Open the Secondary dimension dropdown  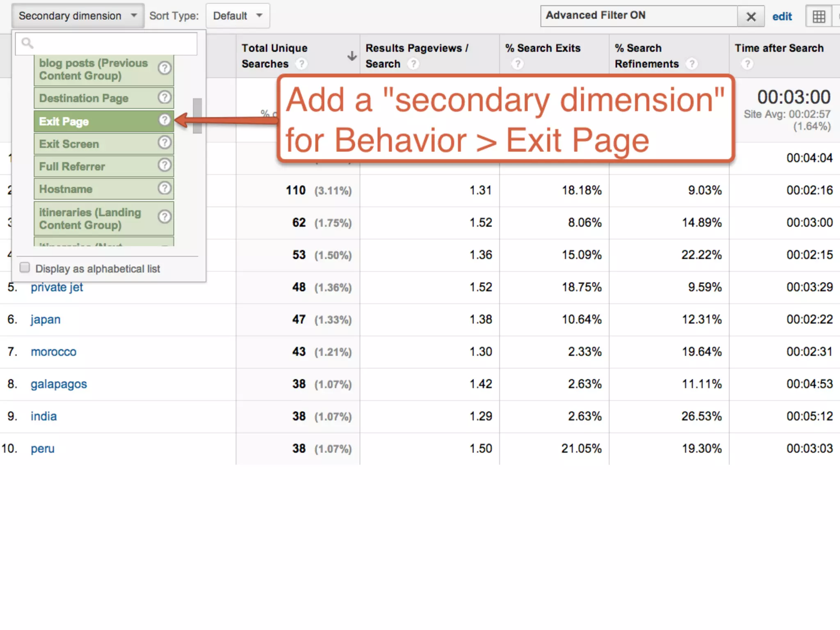click(x=78, y=16)
